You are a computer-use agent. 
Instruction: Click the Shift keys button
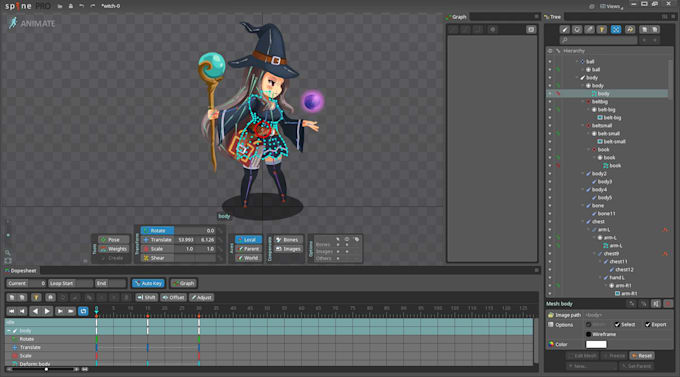tap(147, 297)
